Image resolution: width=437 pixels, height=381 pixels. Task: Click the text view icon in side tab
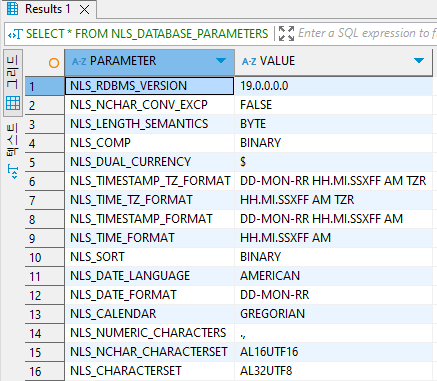point(13,172)
